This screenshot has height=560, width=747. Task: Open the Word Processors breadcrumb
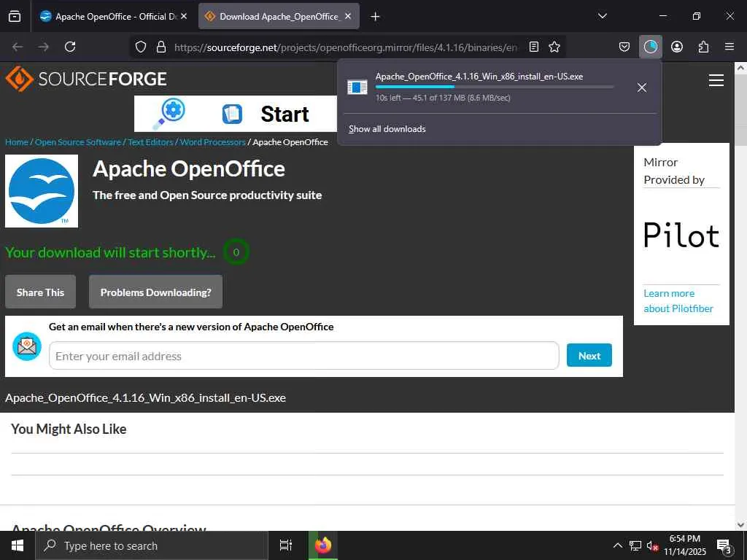212,142
